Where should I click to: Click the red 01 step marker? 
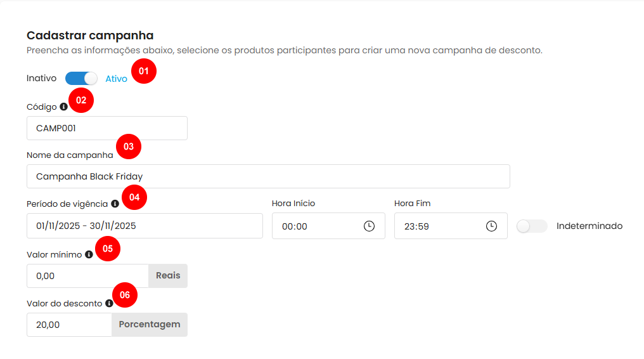coord(143,71)
